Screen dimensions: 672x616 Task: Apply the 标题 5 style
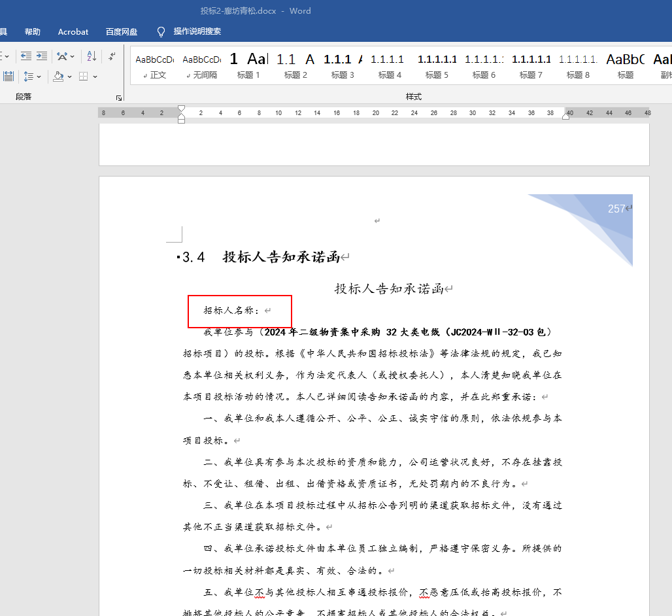pyautogui.click(x=437, y=66)
